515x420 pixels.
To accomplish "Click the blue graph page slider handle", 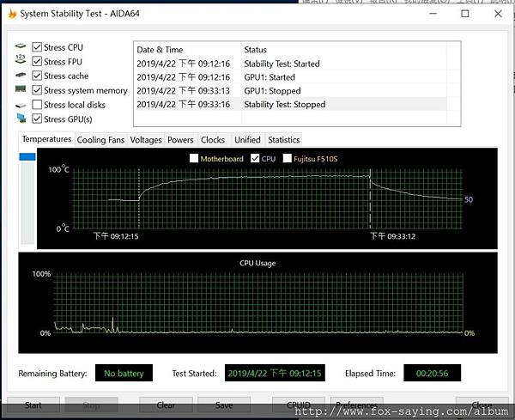I will pyautogui.click(x=27, y=157).
